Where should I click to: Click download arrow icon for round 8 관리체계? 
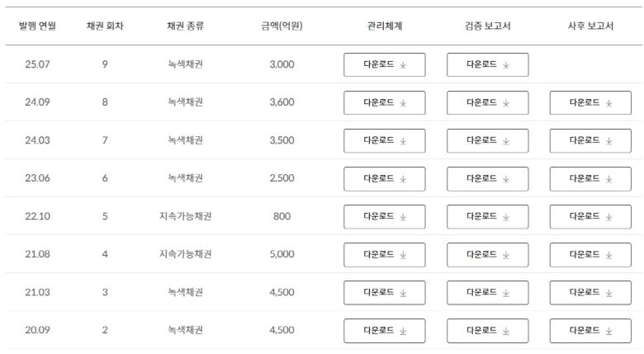click(x=403, y=103)
